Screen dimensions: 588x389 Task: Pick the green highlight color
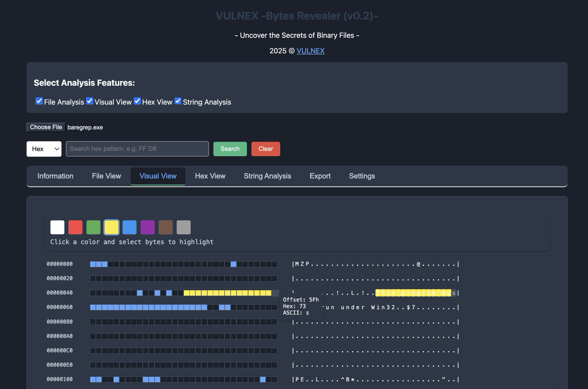[93, 227]
